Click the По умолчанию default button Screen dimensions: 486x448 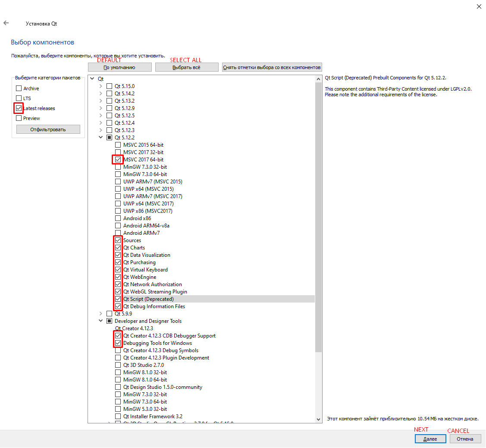119,67
